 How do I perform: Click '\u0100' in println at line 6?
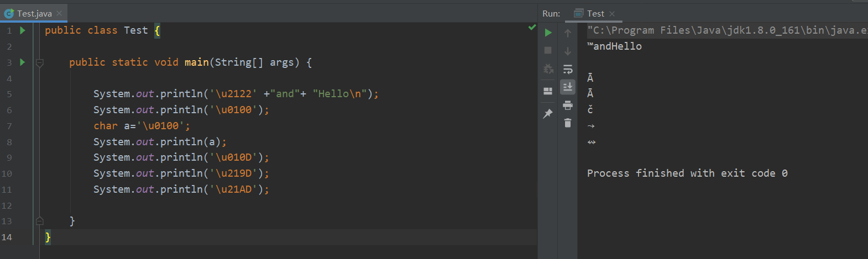[233, 110]
